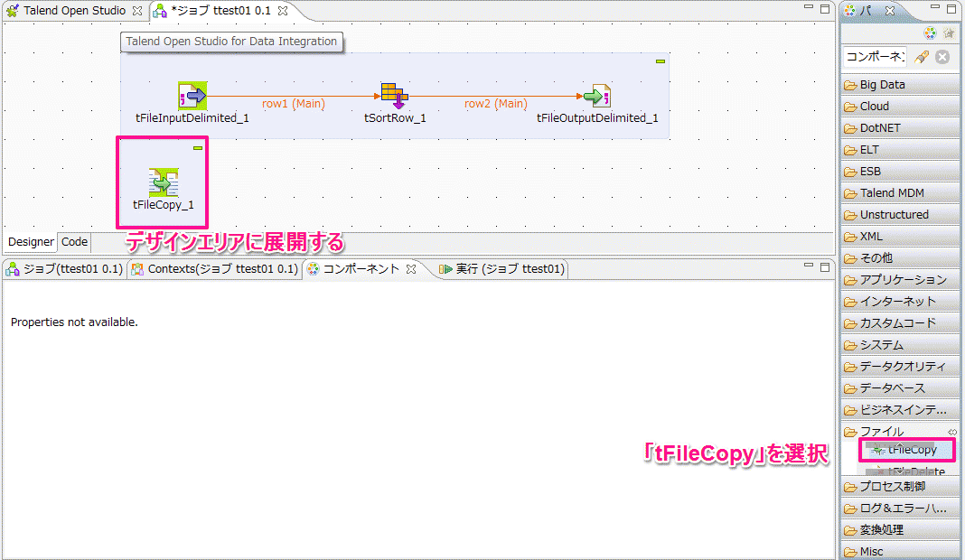Expand the ログ&エラーハ... palette folder

[x=900, y=509]
